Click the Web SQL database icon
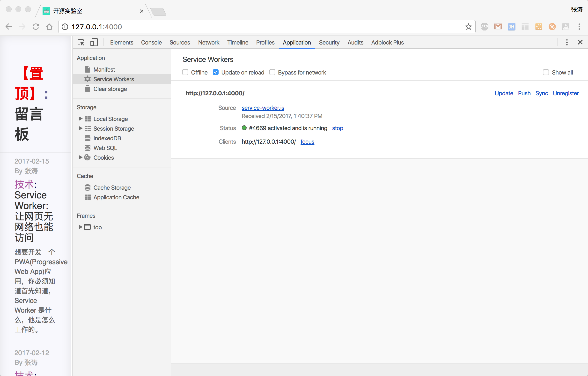This screenshot has width=588, height=376. pyautogui.click(x=88, y=148)
